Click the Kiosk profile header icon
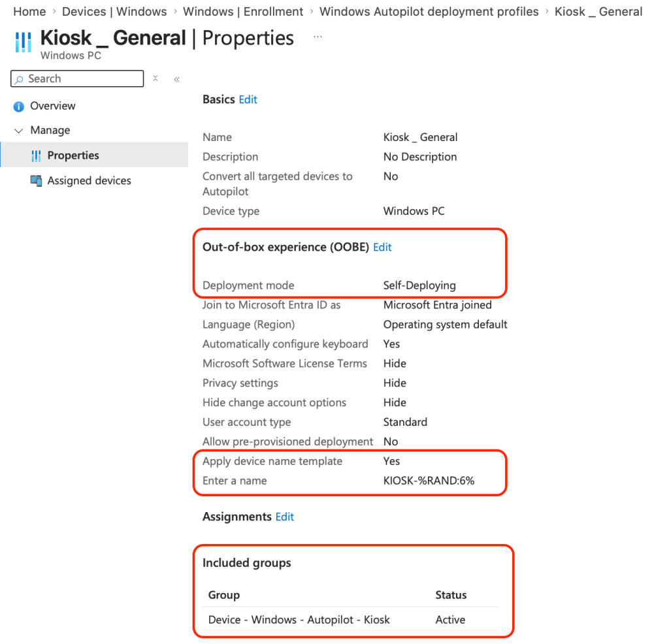Screen dimensions: 669x644 point(23,41)
